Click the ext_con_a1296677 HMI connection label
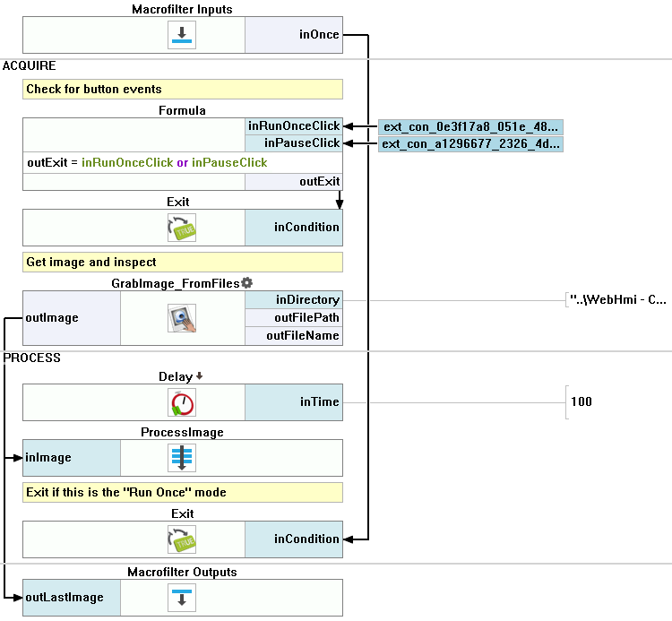The width and height of the screenshot is (672, 621). coord(470,144)
